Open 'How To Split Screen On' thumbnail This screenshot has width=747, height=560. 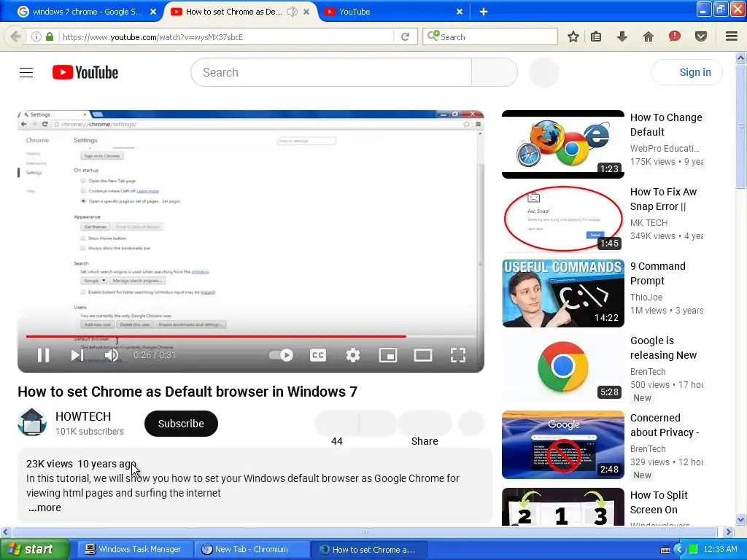click(x=562, y=507)
